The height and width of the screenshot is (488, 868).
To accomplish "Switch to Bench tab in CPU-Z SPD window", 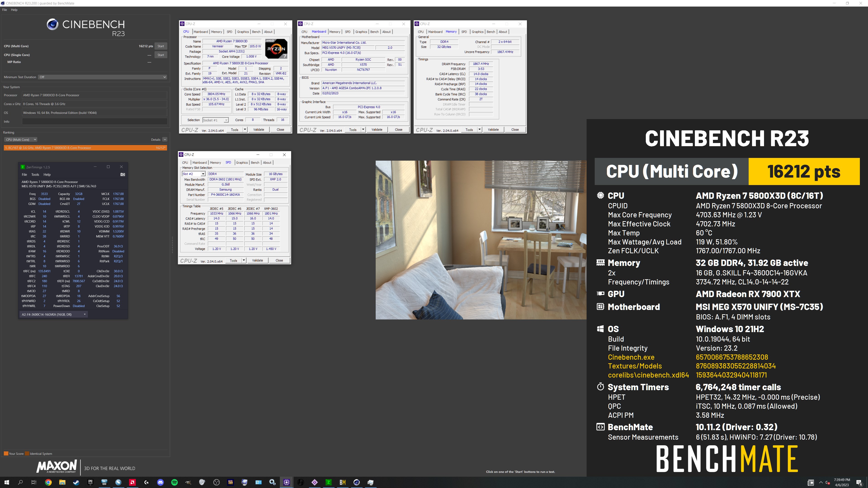I will [x=255, y=163].
